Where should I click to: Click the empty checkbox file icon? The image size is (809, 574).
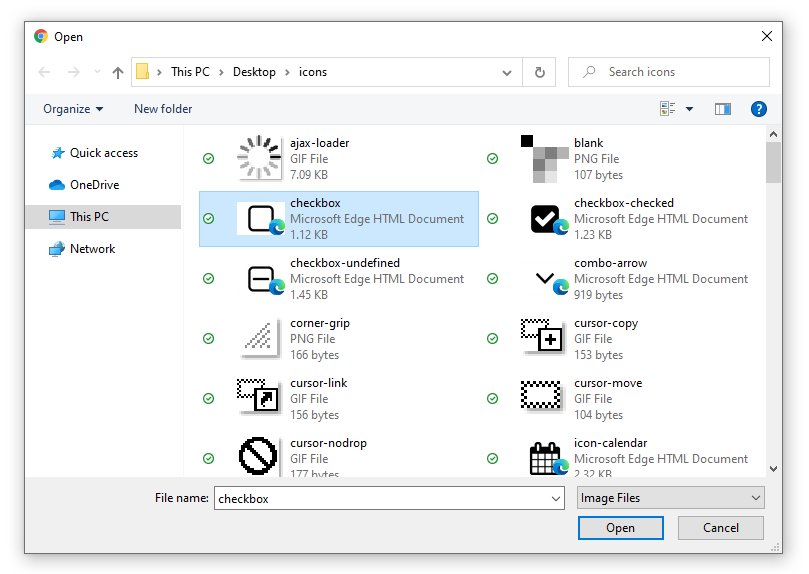261,219
